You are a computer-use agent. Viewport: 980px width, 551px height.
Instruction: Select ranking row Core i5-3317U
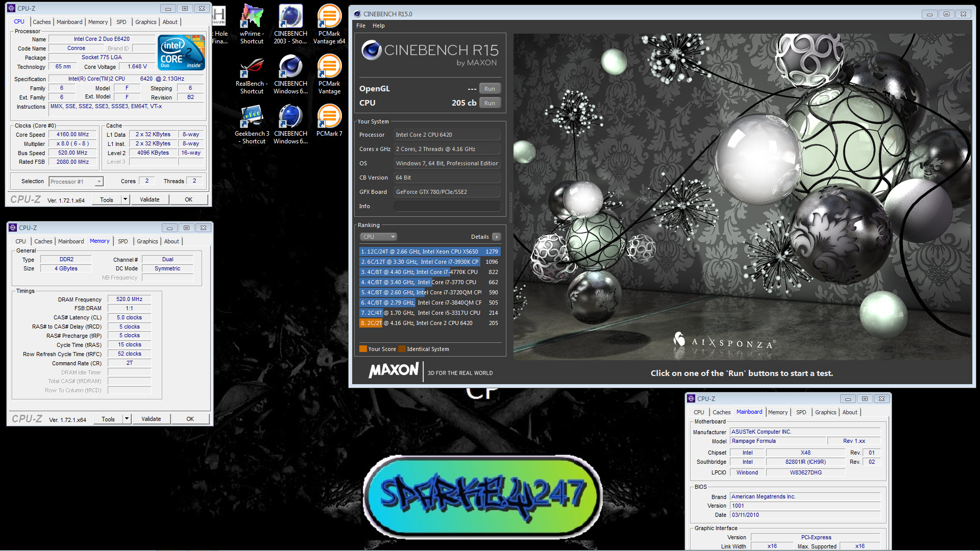430,313
